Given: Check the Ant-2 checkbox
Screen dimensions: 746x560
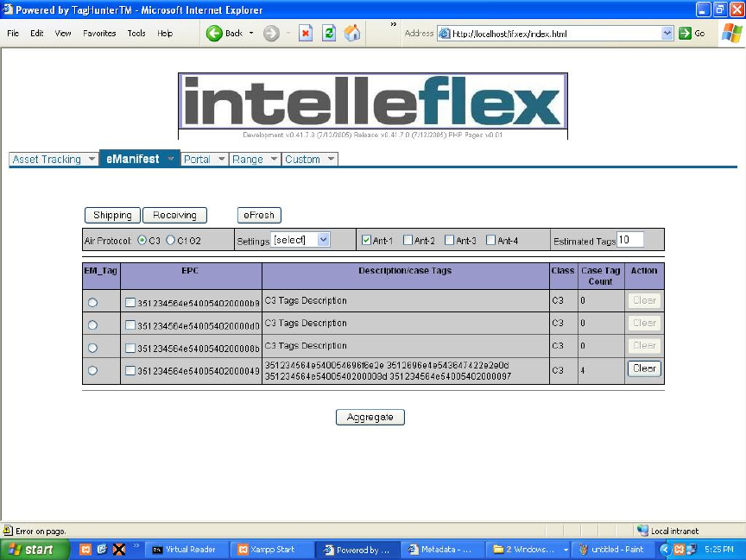Looking at the screenshot, I should [408, 240].
